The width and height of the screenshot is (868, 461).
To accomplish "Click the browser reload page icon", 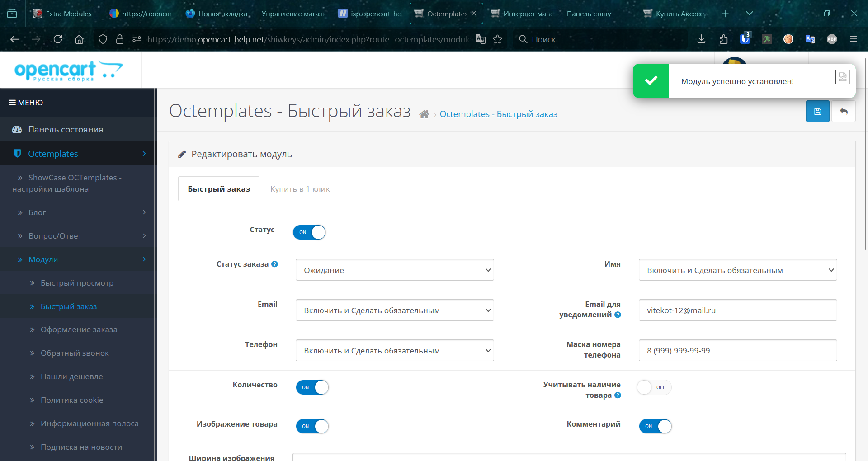I will (x=58, y=39).
